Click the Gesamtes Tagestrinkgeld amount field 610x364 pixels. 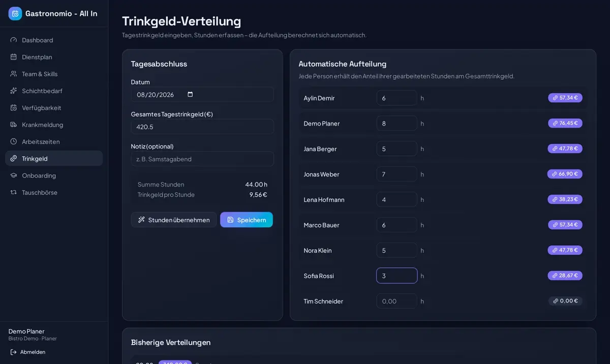click(202, 127)
